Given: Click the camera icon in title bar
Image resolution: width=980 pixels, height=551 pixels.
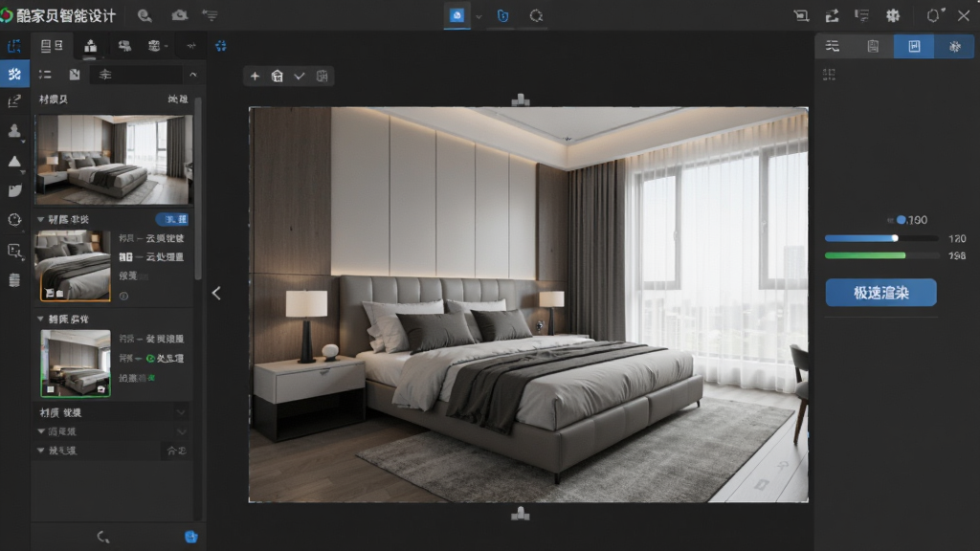Looking at the screenshot, I should 179,15.
